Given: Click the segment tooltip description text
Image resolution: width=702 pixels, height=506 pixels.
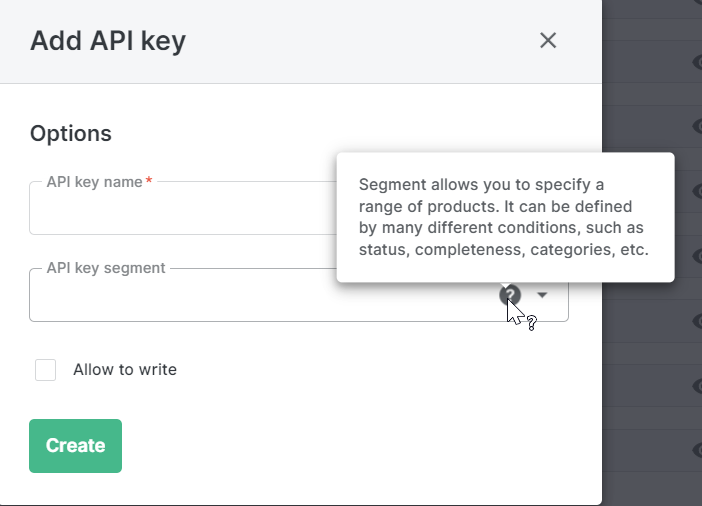Looking at the screenshot, I should (x=504, y=217).
